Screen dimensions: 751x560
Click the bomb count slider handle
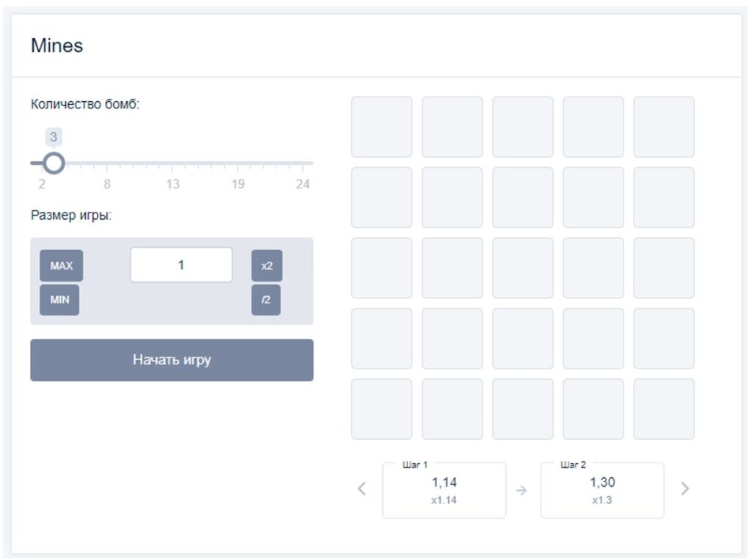(x=54, y=163)
